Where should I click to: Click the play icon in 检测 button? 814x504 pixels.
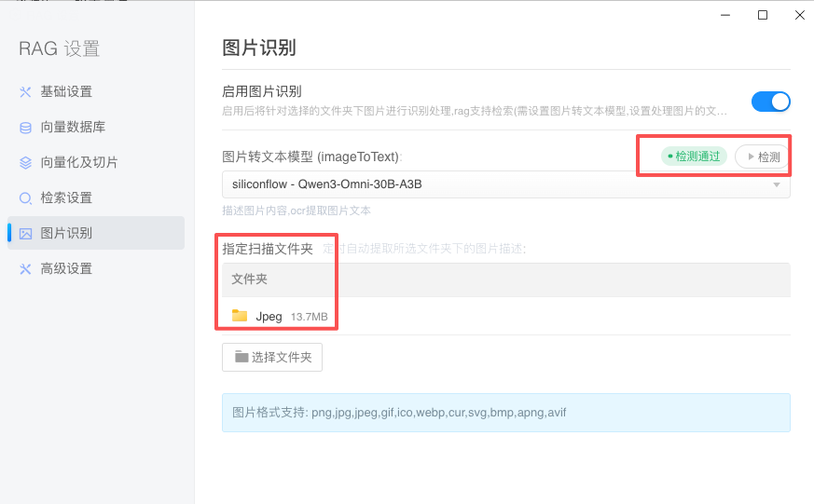[x=751, y=157]
